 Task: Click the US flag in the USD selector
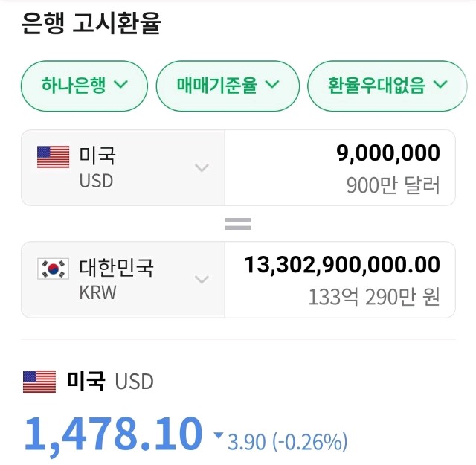[x=53, y=157]
